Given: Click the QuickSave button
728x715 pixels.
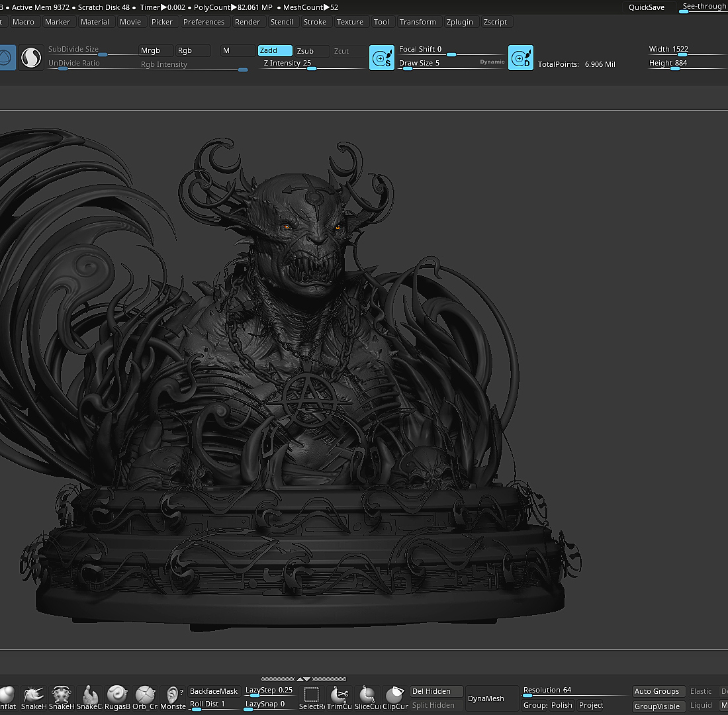Looking at the screenshot, I should click(x=647, y=7).
